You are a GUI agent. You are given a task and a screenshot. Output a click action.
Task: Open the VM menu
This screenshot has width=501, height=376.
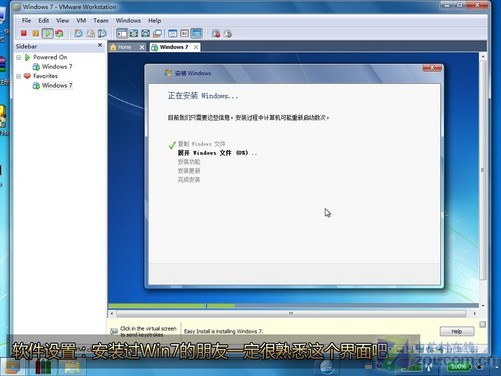coord(81,20)
